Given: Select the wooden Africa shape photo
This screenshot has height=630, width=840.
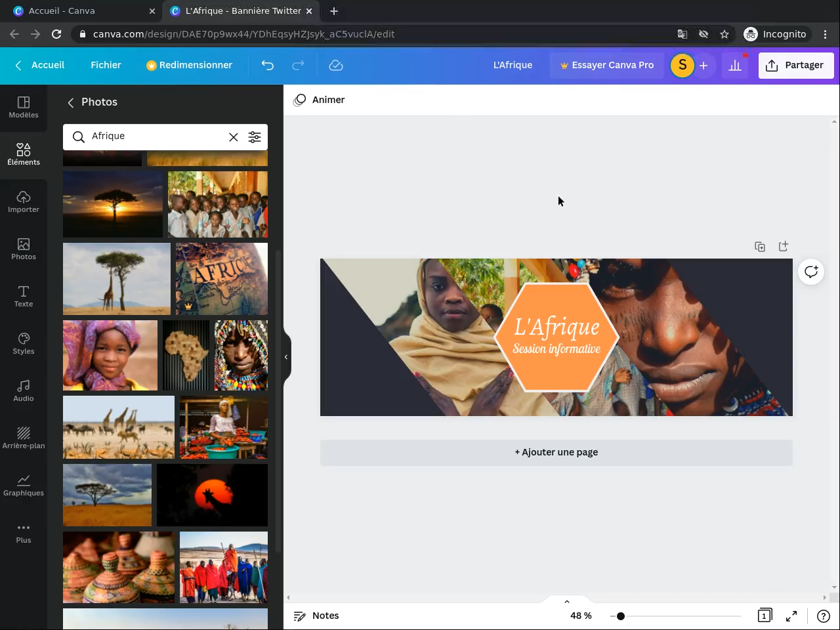Looking at the screenshot, I should 186,355.
